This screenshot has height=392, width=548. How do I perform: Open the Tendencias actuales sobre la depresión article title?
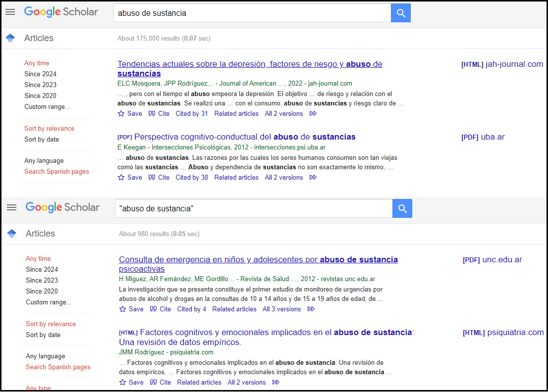[x=250, y=64]
